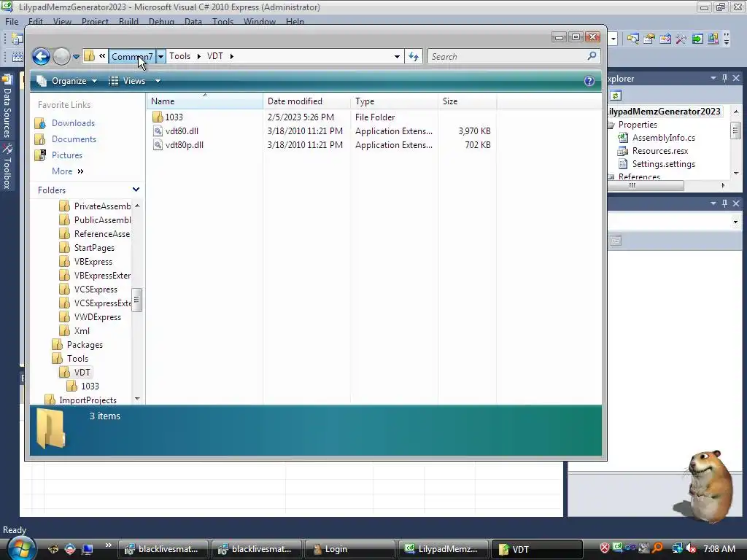
Task: Open Settings.settings in Solution Explorer
Action: pyautogui.click(x=663, y=164)
